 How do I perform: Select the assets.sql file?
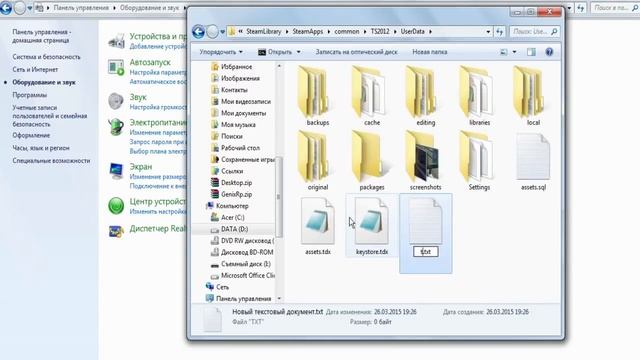coord(533,160)
